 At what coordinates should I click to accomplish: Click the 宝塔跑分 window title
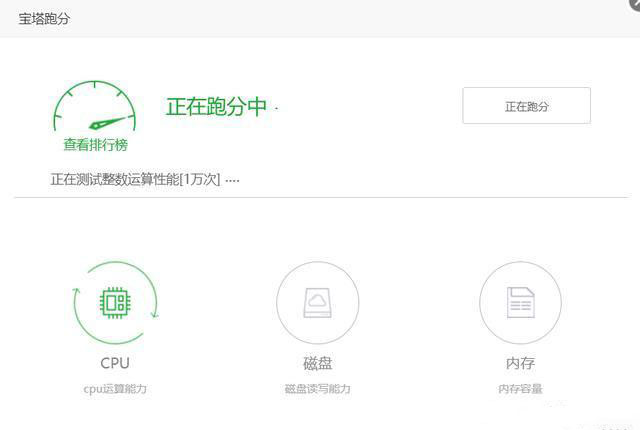tap(44, 19)
